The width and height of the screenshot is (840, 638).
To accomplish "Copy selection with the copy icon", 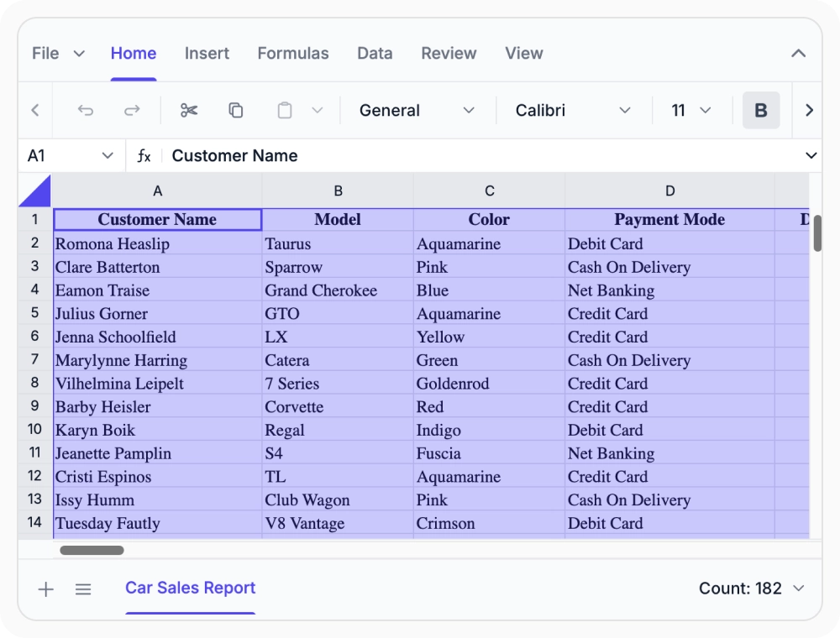I will tap(236, 110).
